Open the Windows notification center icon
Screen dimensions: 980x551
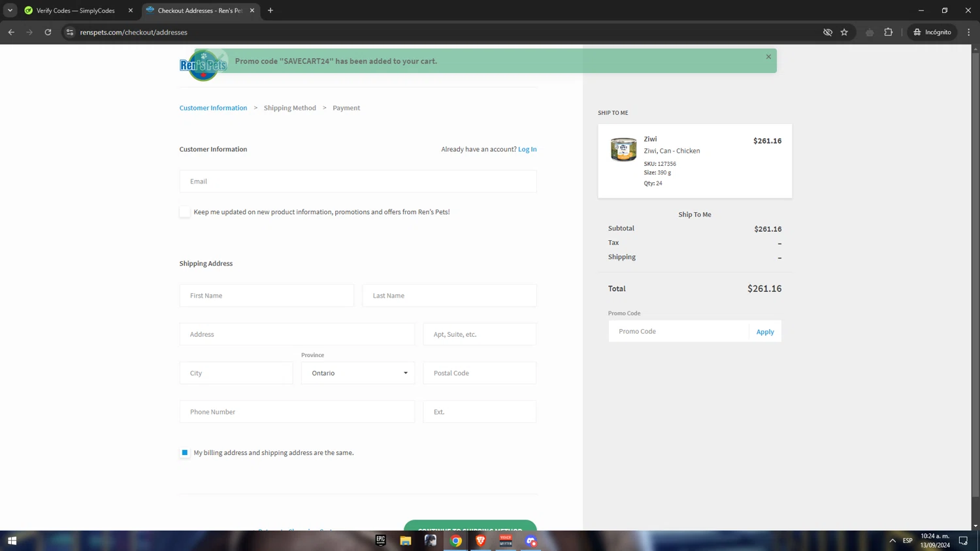coord(963,541)
